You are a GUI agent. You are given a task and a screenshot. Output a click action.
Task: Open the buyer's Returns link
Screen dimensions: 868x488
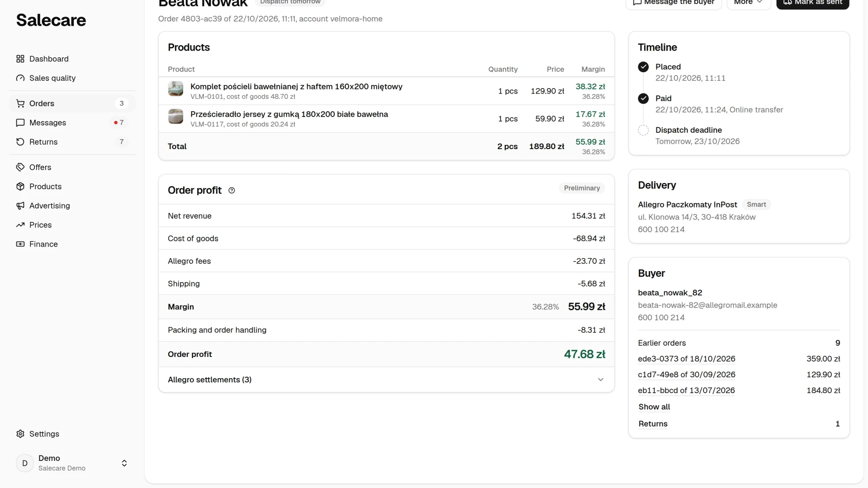pyautogui.click(x=653, y=424)
